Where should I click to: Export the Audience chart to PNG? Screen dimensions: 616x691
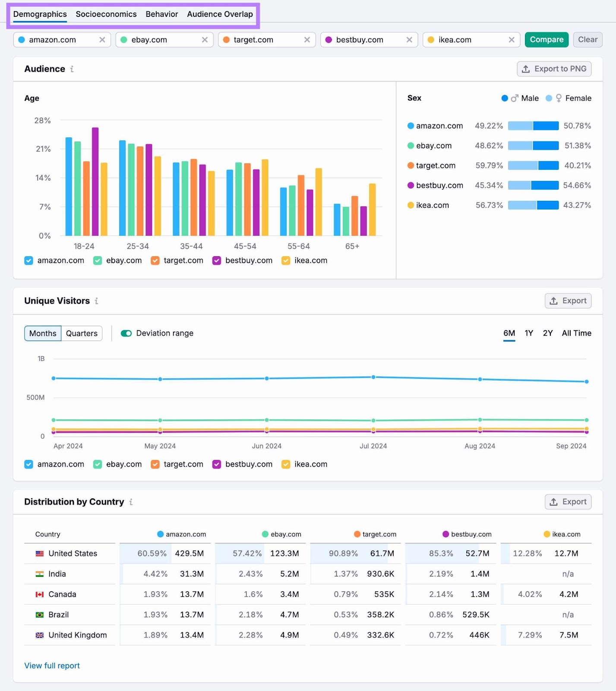(x=554, y=69)
